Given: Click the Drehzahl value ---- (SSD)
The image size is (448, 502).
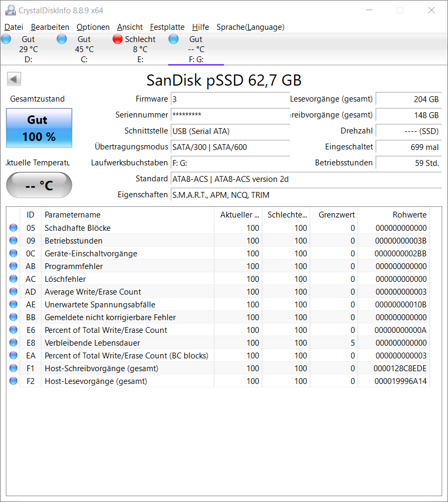Looking at the screenshot, I should click(409, 131).
